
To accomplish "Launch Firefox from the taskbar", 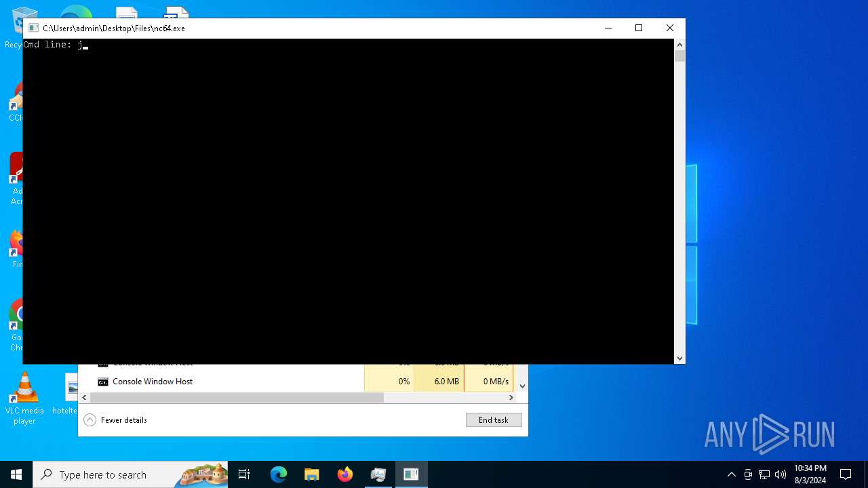I will (x=345, y=474).
